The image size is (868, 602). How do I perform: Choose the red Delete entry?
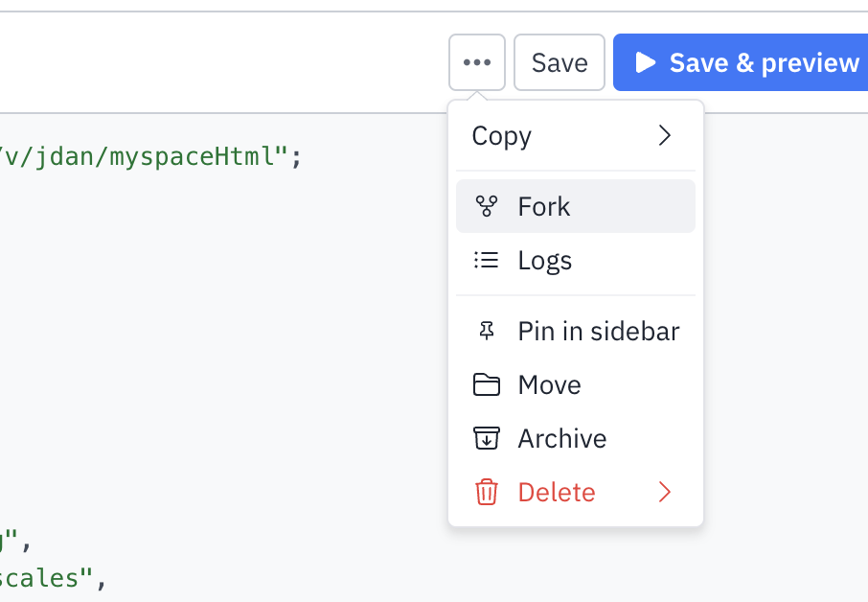tap(557, 492)
